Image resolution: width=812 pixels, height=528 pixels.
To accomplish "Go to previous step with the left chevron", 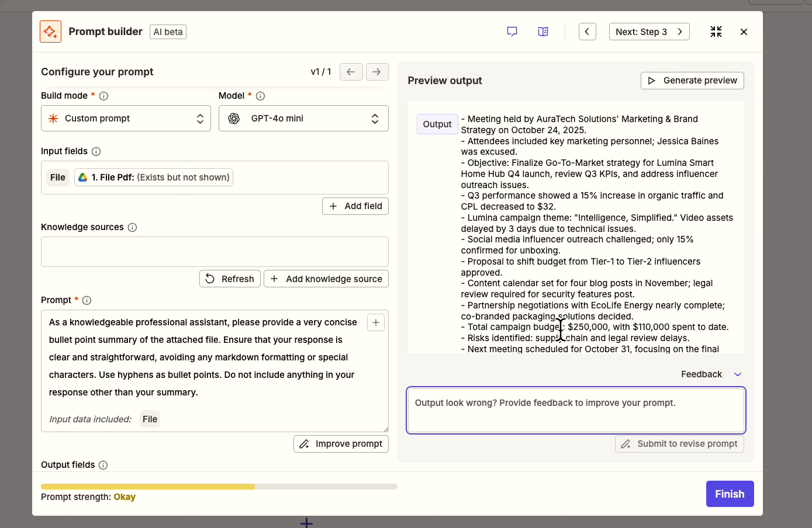I will point(588,32).
